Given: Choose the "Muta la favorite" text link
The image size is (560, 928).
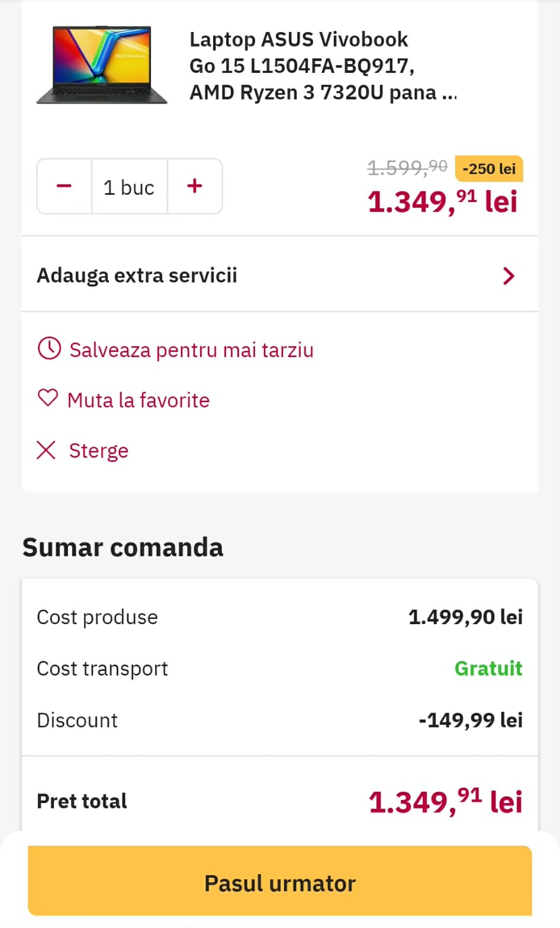Looking at the screenshot, I should [x=139, y=400].
